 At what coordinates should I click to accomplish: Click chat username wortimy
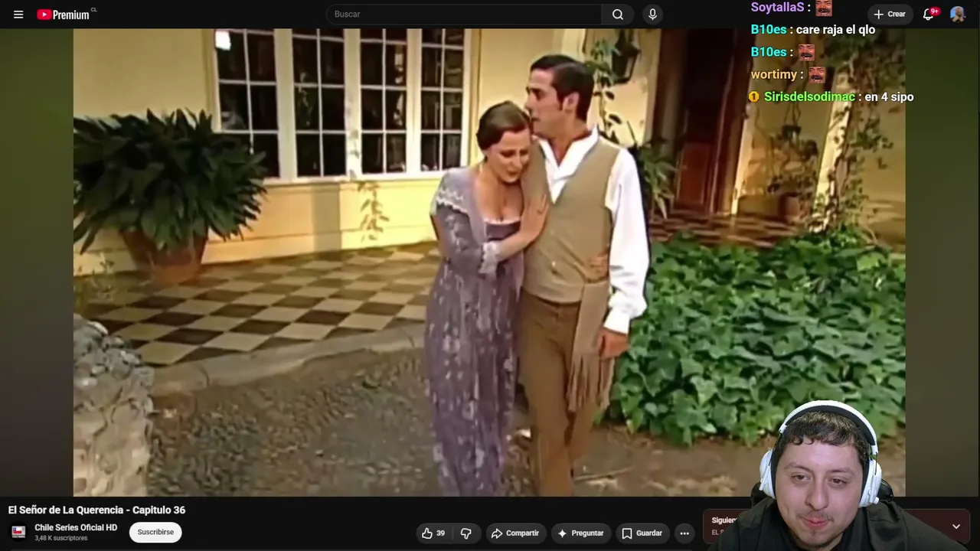point(774,74)
